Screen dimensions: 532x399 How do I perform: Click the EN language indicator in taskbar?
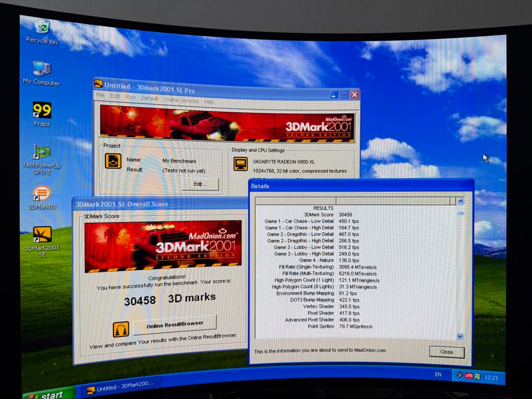[x=438, y=374]
